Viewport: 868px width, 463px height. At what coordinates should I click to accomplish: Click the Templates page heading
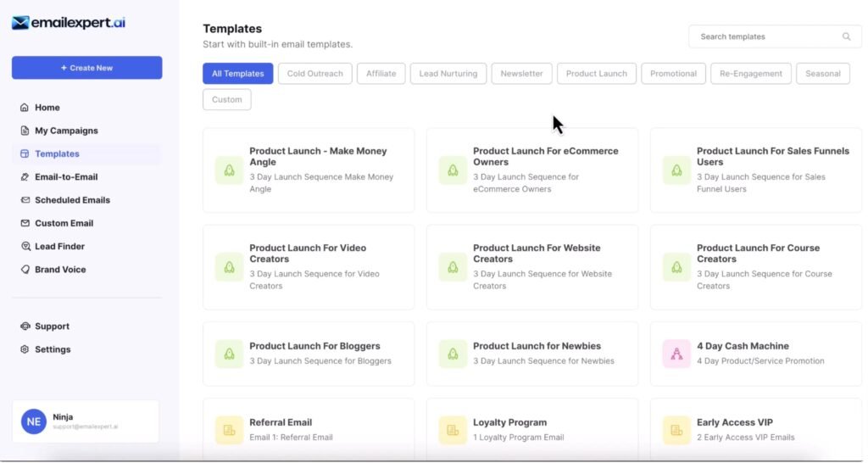pos(232,29)
